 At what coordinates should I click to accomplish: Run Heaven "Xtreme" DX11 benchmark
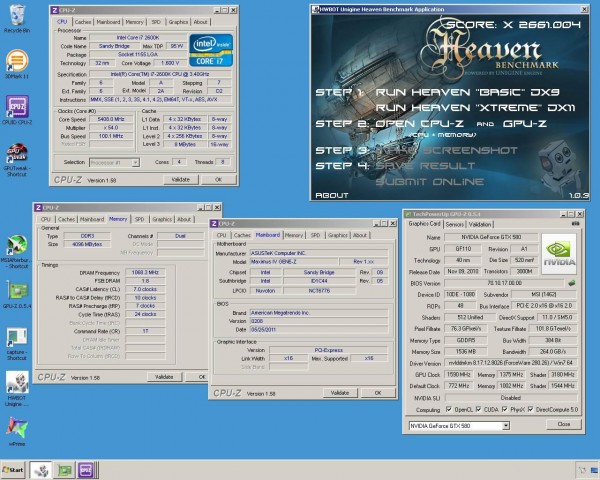tap(475, 108)
